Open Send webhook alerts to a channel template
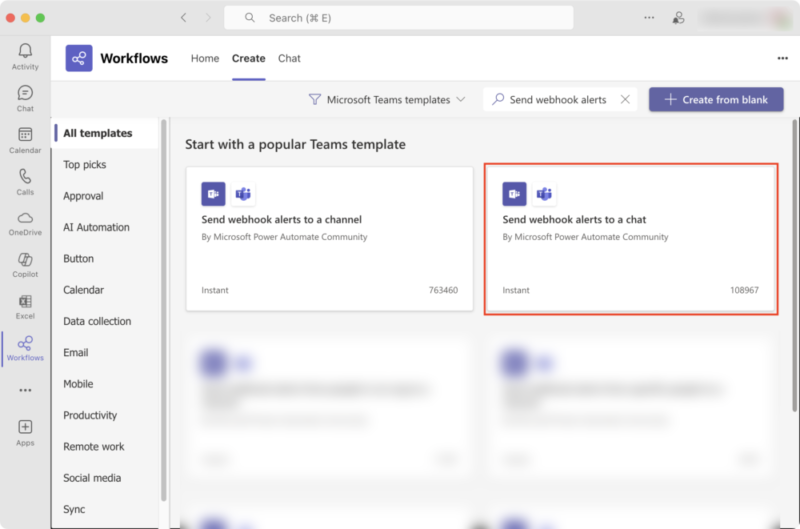The width and height of the screenshot is (800, 529). (330, 239)
